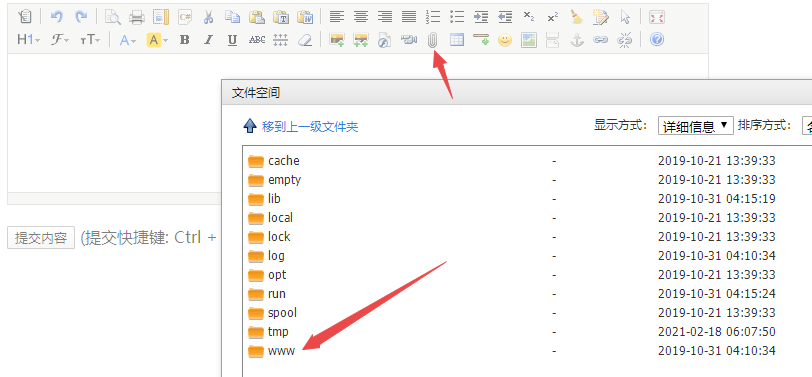The height and width of the screenshot is (377, 812).
Task: Open the line height tool
Action: point(281,40)
